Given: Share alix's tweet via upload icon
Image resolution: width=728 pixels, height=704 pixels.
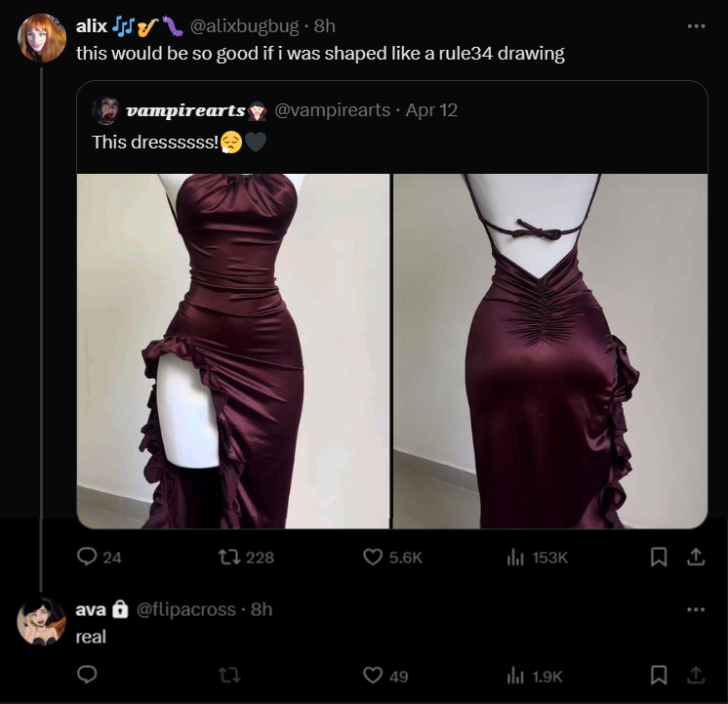Looking at the screenshot, I should 696,557.
